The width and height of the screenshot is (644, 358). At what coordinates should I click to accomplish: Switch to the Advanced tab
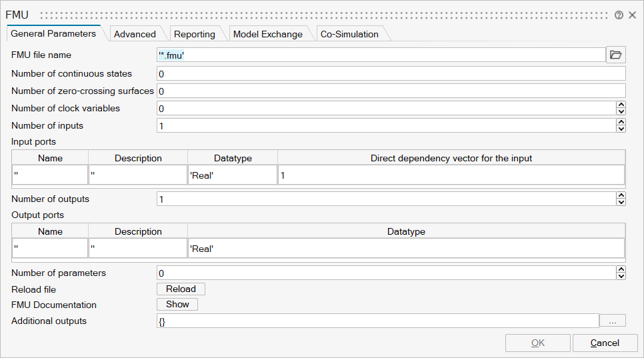click(x=135, y=34)
